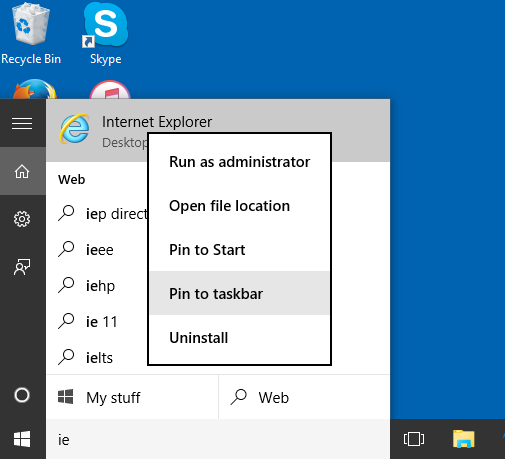Select Pin to taskbar
505x459 pixels.
point(239,293)
